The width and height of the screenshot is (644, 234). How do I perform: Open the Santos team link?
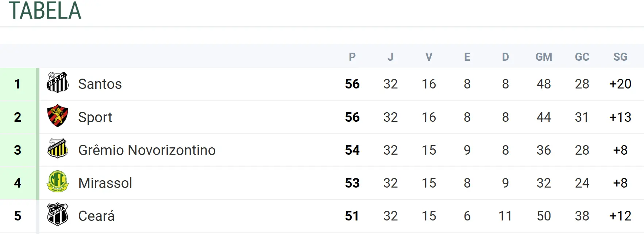[100, 84]
